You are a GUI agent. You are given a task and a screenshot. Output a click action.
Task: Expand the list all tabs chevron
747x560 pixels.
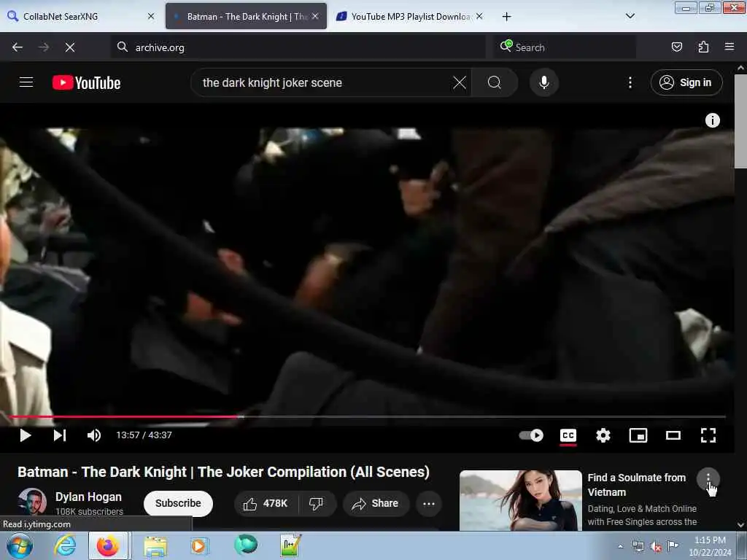[630, 16]
